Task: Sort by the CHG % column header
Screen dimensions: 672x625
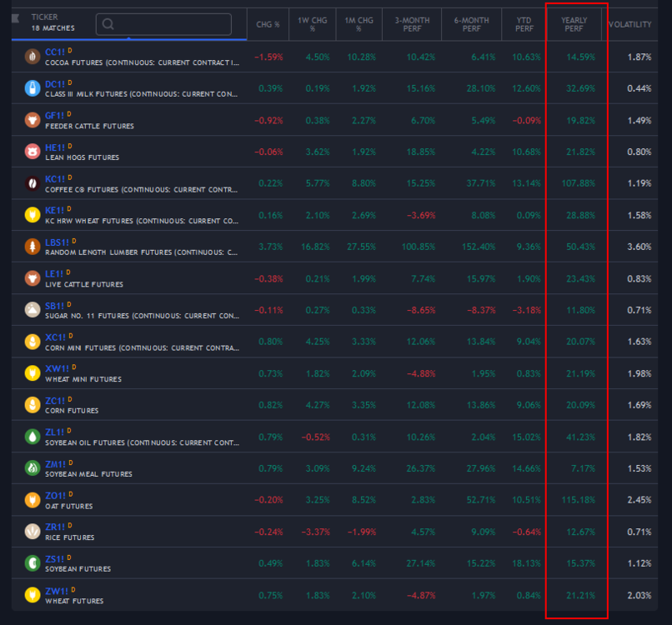Action: tap(268, 24)
